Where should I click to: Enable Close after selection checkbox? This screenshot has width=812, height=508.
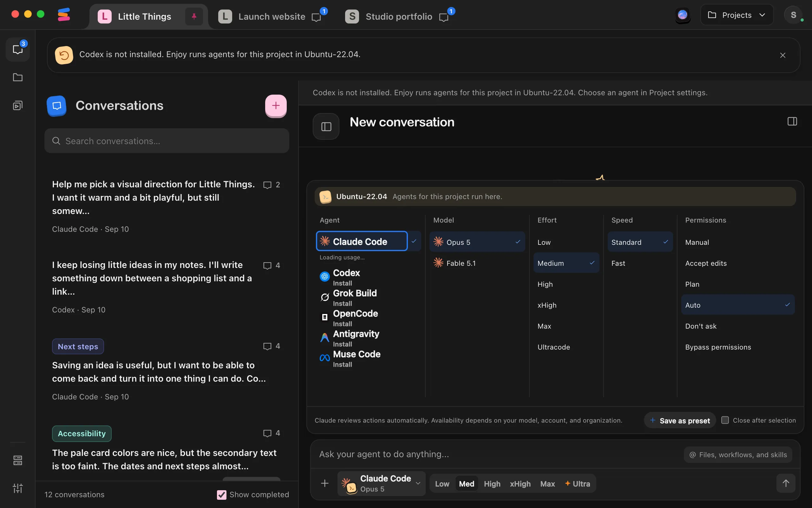pyautogui.click(x=725, y=420)
